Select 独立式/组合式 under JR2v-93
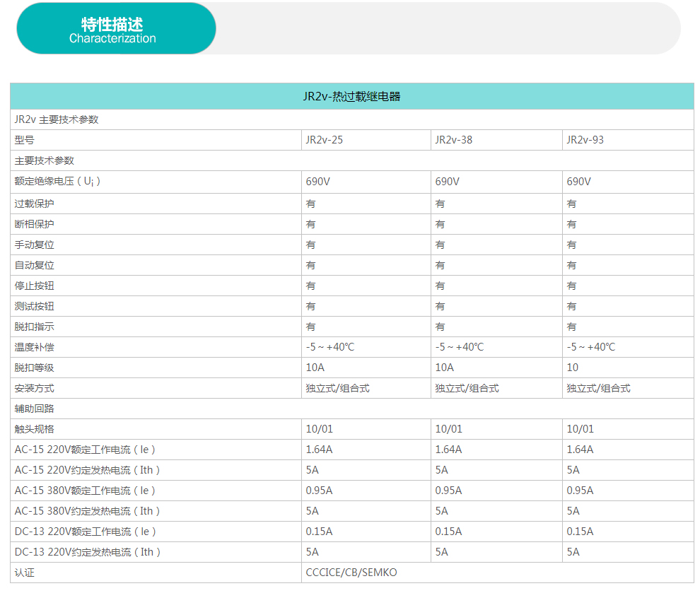Viewport: 700px width, 610px height. pos(598,388)
